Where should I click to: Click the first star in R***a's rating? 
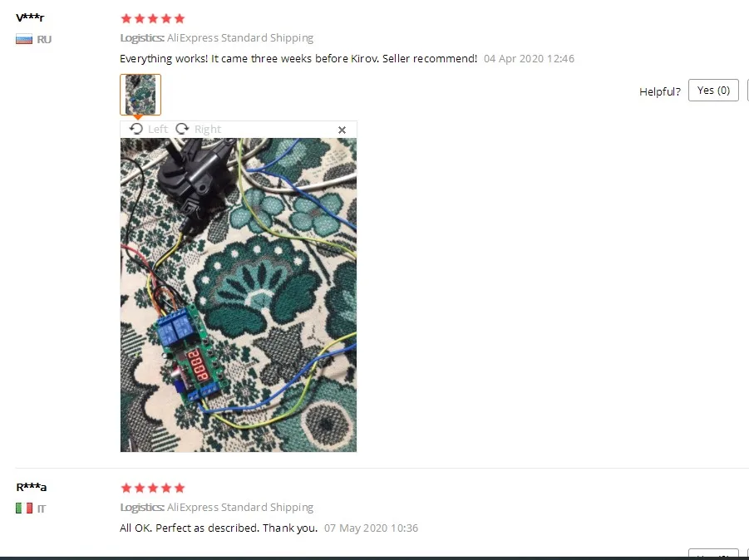click(126, 488)
